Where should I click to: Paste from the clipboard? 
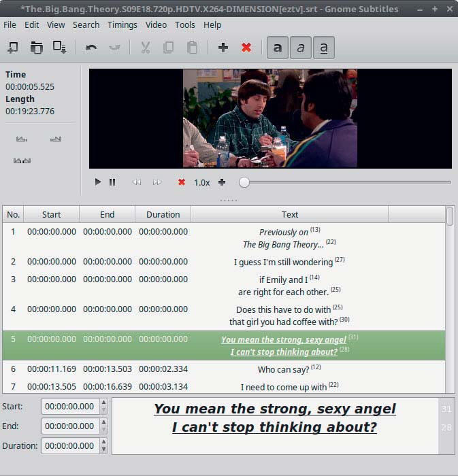192,48
